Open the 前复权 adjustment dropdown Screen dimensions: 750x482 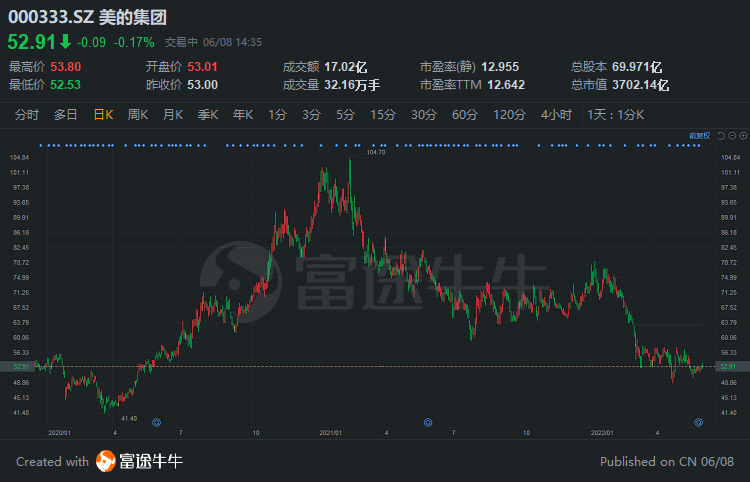[700, 136]
